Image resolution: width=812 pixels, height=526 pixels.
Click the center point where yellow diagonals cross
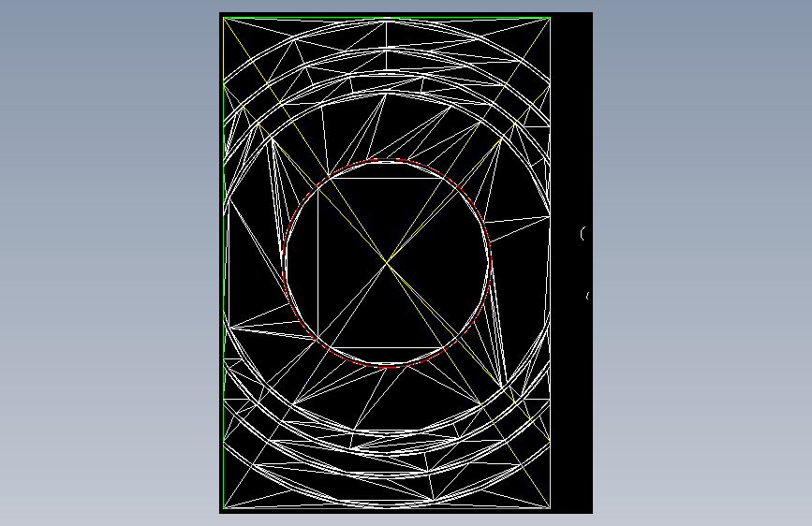[387, 263]
